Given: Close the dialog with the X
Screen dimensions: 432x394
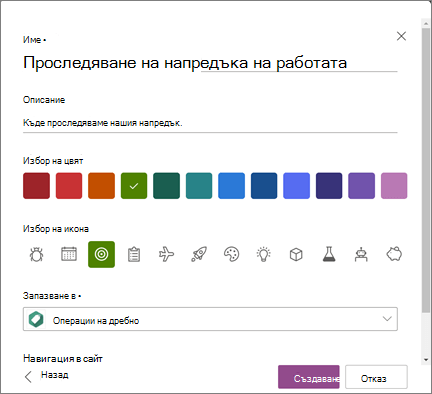Looking at the screenshot, I should (x=401, y=36).
